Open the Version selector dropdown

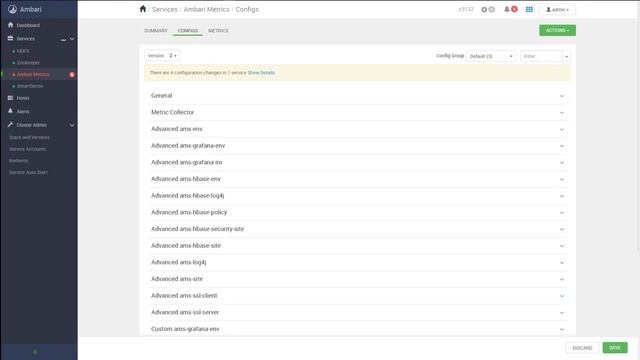(162, 56)
